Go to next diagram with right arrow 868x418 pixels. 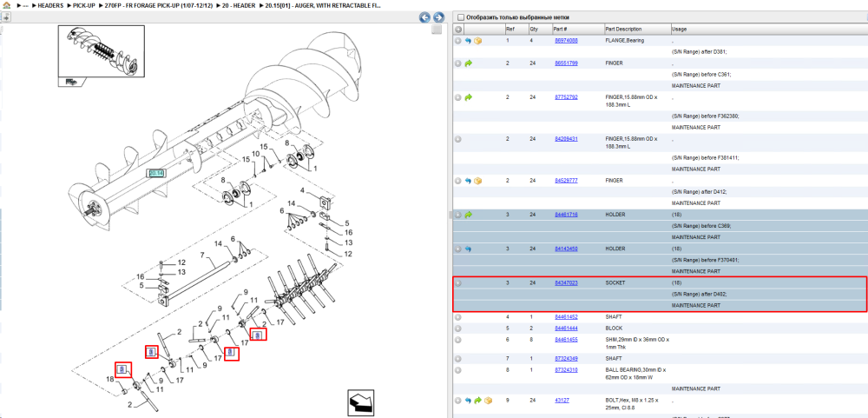[438, 17]
